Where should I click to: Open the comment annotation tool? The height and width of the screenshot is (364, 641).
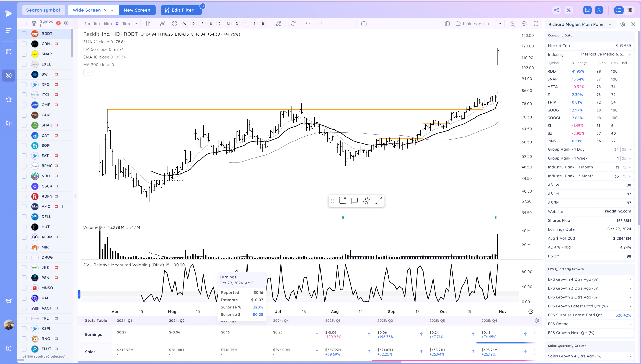click(354, 201)
